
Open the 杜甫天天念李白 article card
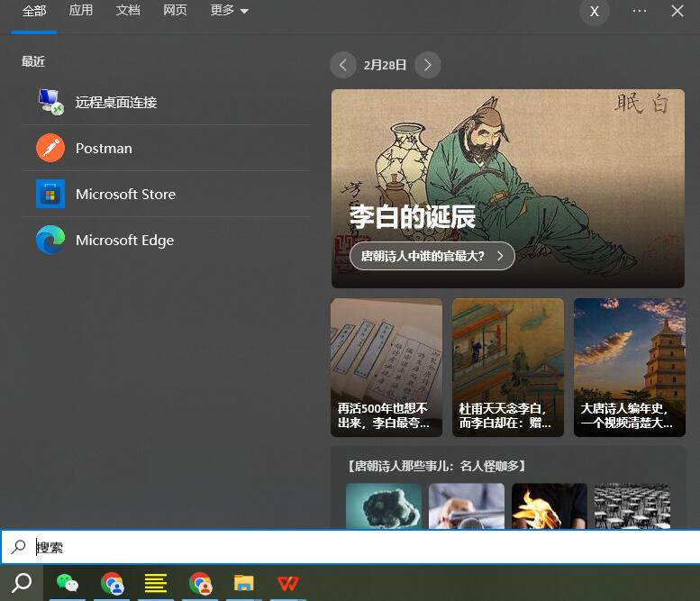[x=508, y=368]
